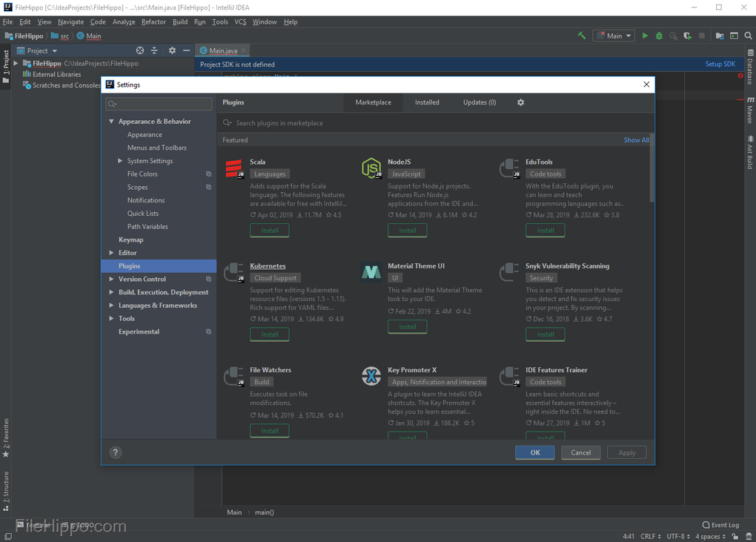The width and height of the screenshot is (756, 542).
Task: Collapse all nodes in the Project panel
Action: pyautogui.click(x=155, y=50)
